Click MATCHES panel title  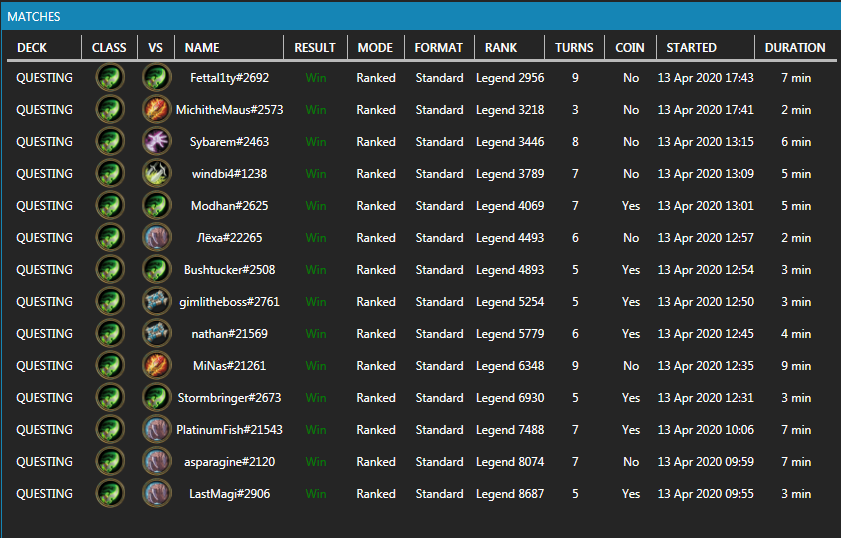34,17
